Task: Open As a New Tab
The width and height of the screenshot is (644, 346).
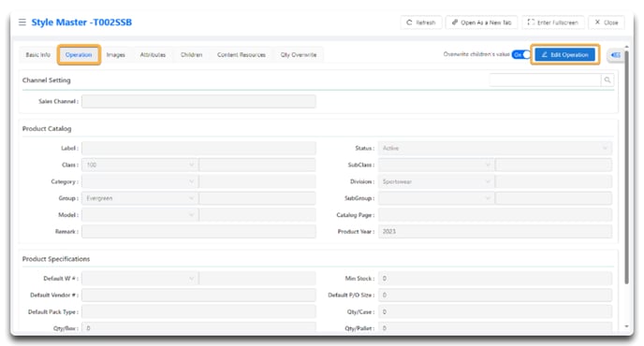Action: (482, 22)
